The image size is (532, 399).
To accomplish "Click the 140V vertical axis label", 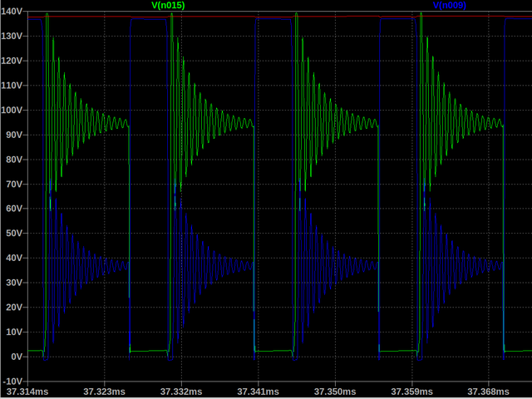I will point(12,12).
